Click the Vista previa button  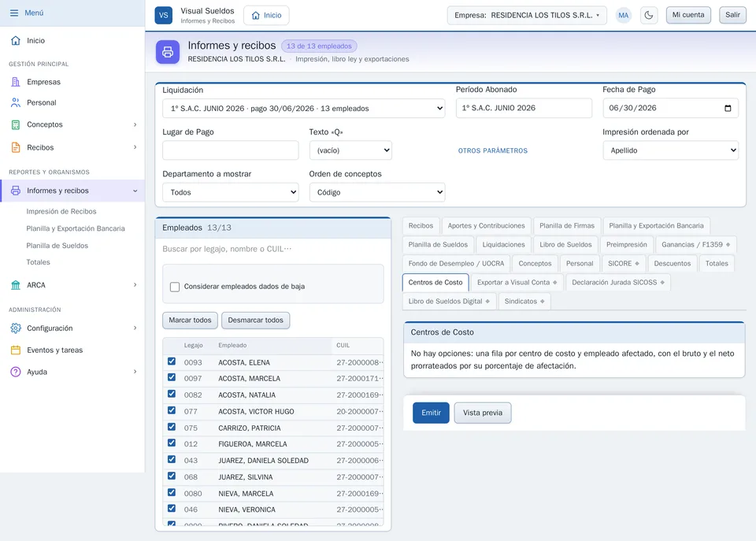483,413
